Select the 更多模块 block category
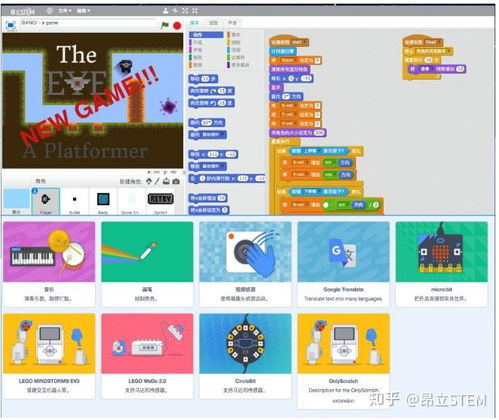 238,65
